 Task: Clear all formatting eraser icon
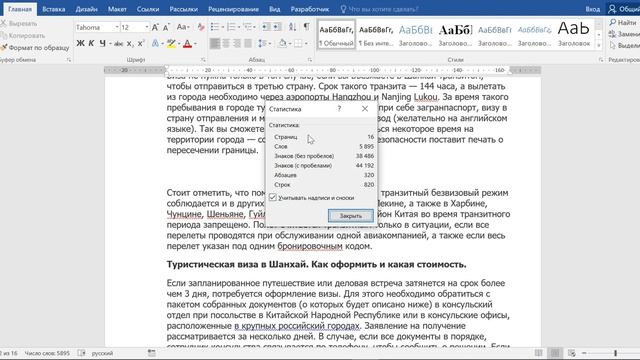click(x=200, y=27)
